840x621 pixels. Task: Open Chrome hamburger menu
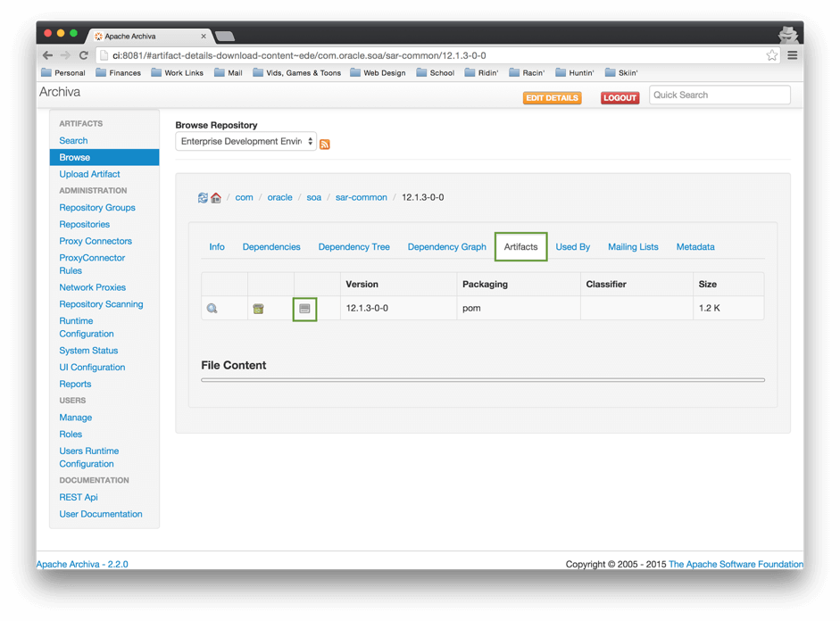793,55
